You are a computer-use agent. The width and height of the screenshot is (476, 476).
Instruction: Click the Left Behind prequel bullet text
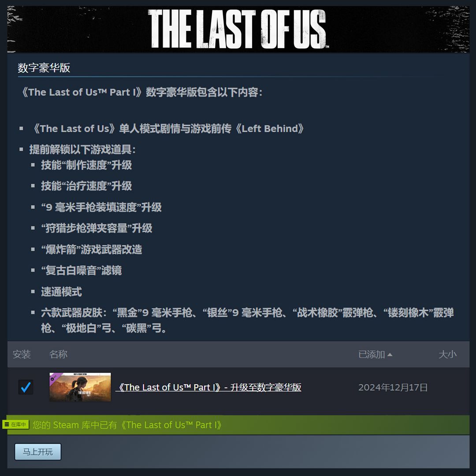(x=168, y=129)
